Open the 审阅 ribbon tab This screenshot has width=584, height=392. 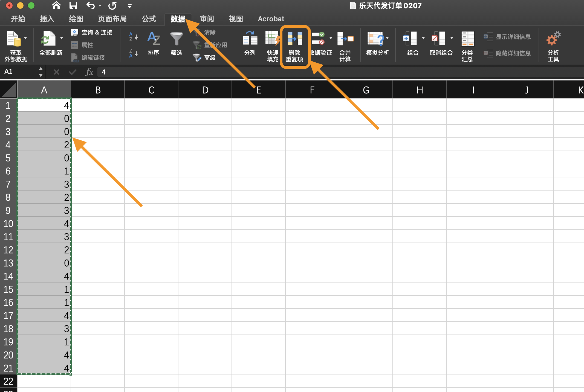pyautogui.click(x=207, y=19)
